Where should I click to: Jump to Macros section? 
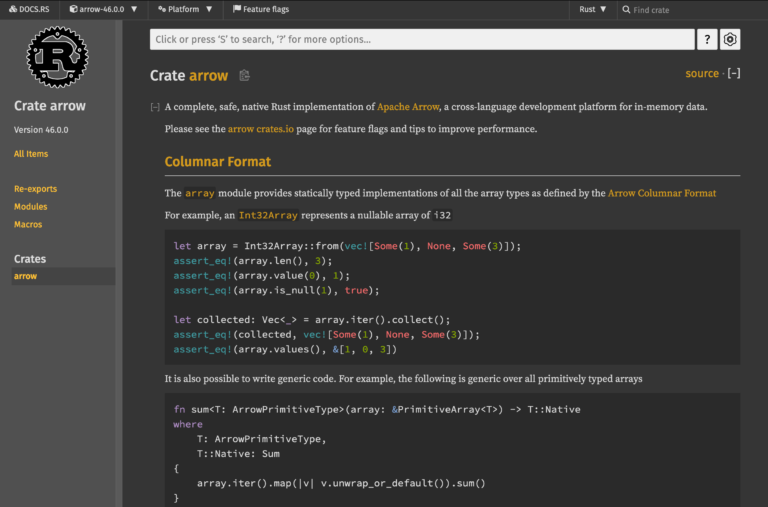[x=28, y=224]
